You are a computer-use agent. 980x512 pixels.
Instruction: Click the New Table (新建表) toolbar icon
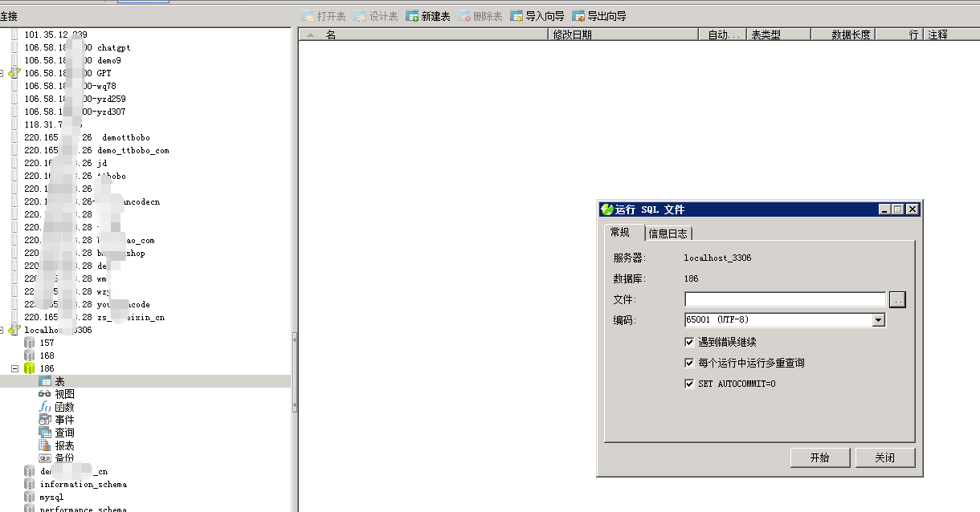pos(412,16)
